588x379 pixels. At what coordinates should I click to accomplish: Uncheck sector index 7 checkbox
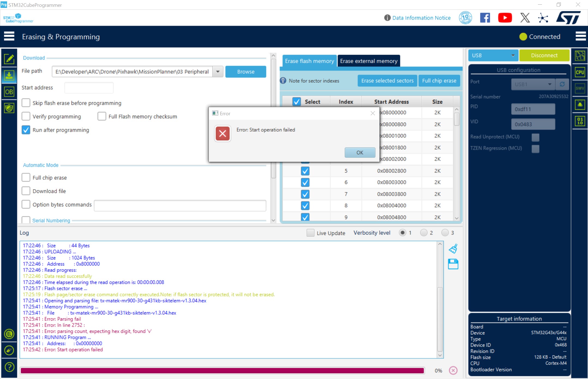pyautogui.click(x=305, y=194)
